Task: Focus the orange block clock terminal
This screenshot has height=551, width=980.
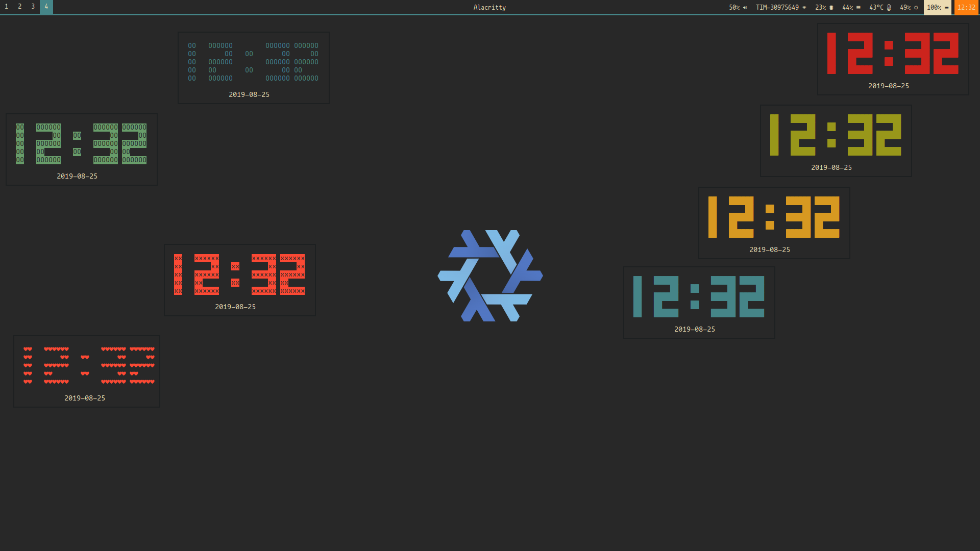Action: click(x=774, y=223)
